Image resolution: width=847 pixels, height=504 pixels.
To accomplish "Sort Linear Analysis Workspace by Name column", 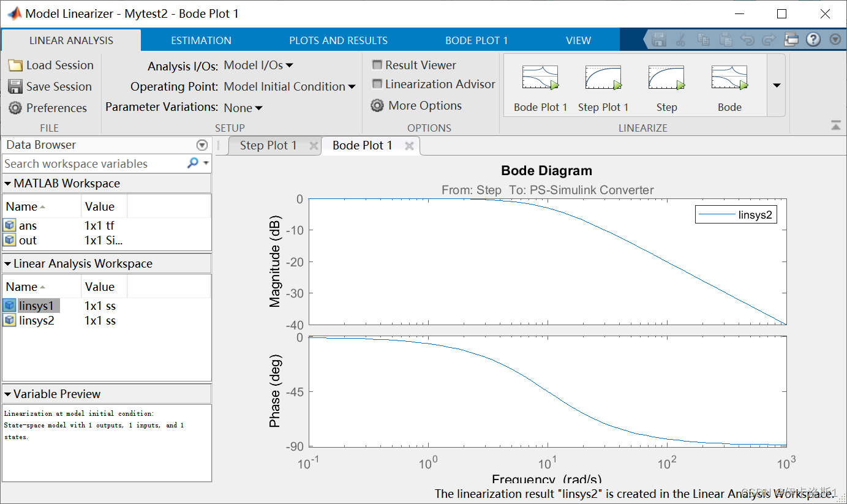I will 42,287.
